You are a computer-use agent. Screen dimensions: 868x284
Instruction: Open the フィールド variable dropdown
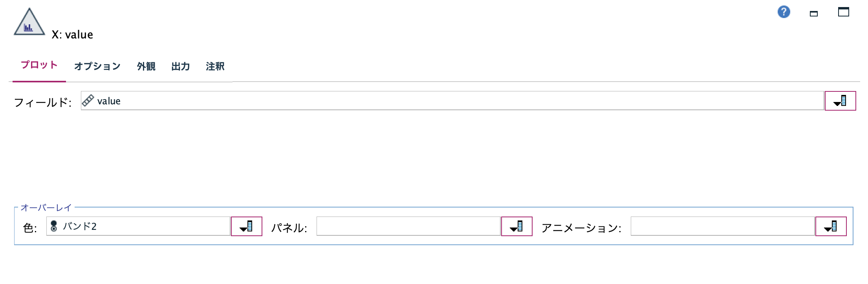[841, 100]
